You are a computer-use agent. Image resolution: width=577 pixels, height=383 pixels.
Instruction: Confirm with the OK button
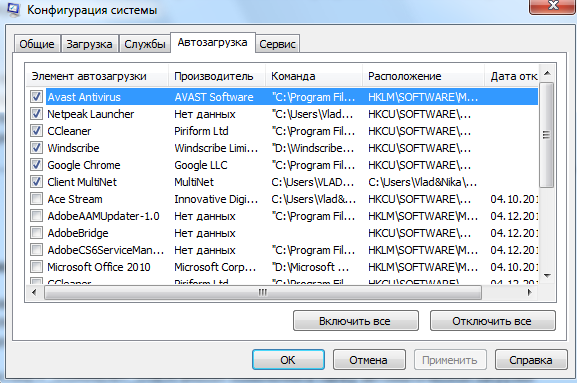click(288, 359)
